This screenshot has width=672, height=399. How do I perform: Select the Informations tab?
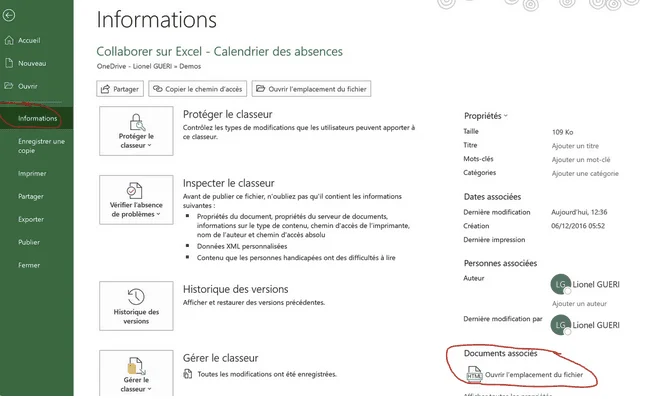click(x=36, y=118)
